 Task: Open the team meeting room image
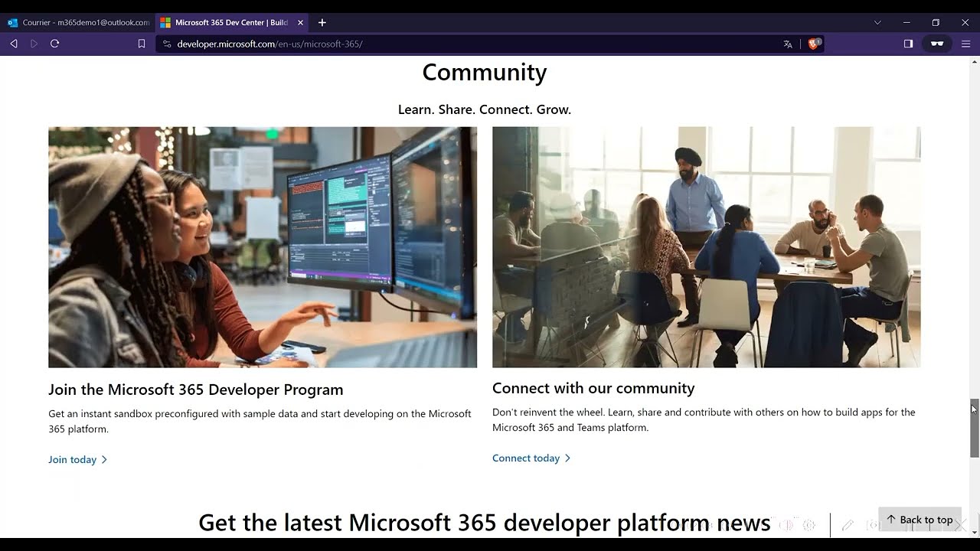[707, 247]
